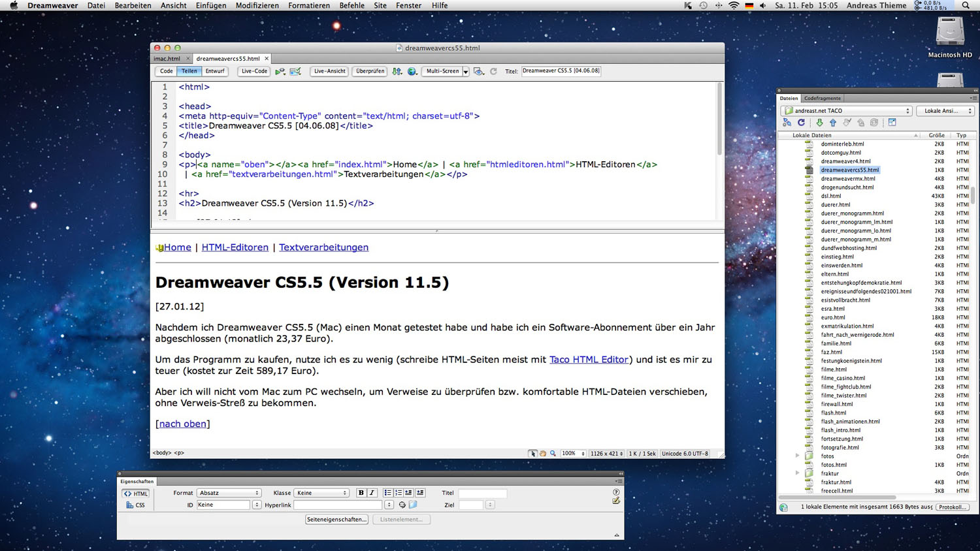980x551 pixels.
Task: Open the Befehle menu
Action: pyautogui.click(x=351, y=5)
